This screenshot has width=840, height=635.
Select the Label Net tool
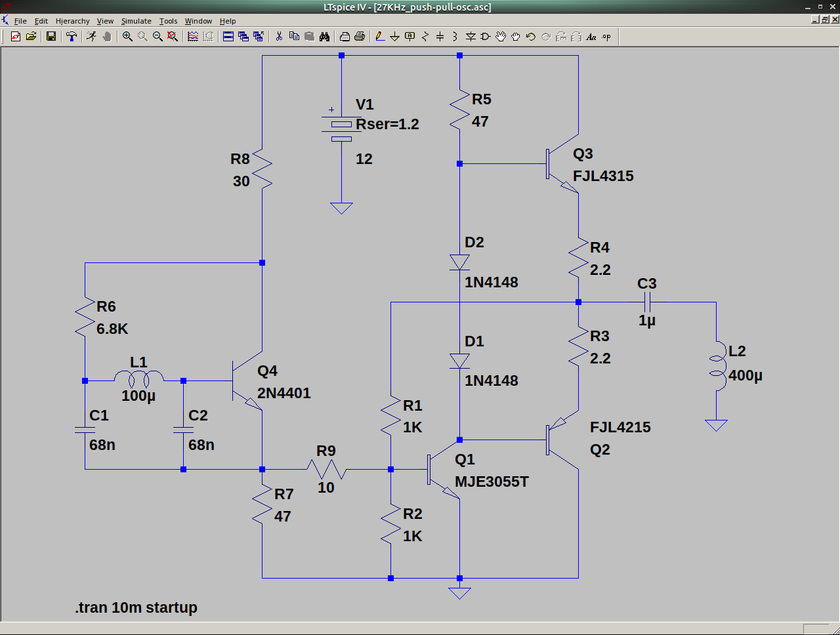pyautogui.click(x=410, y=37)
